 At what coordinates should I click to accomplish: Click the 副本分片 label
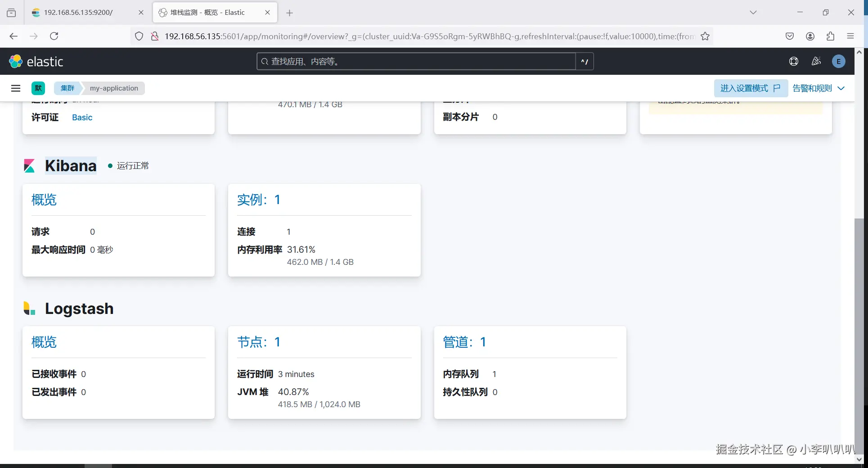461,117
